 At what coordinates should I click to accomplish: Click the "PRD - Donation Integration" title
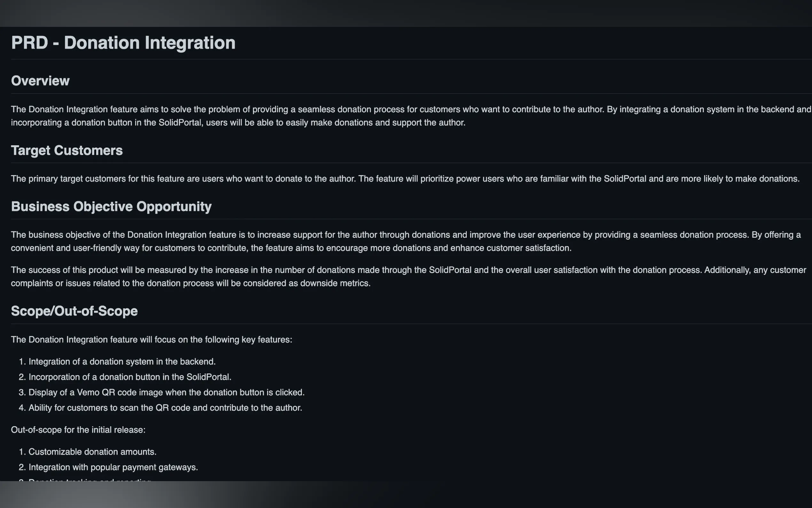pos(123,43)
